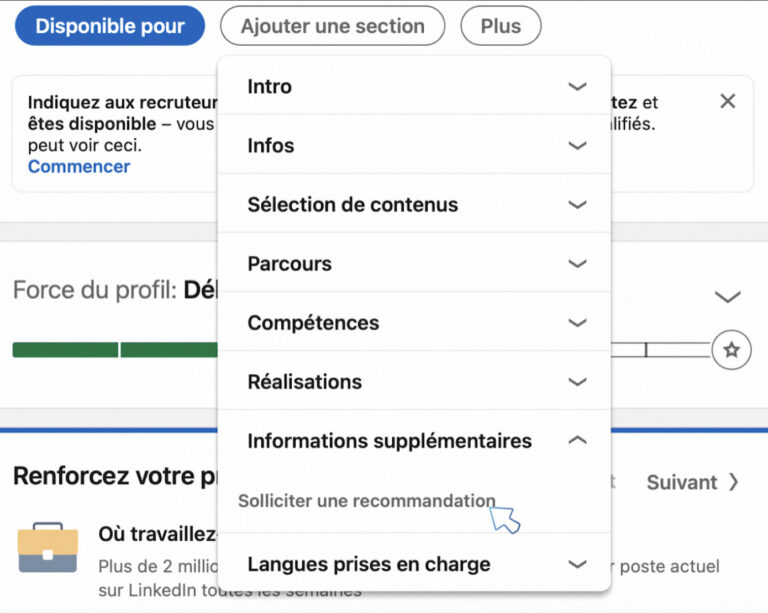Expand Langues prises en charge chevron

click(577, 564)
